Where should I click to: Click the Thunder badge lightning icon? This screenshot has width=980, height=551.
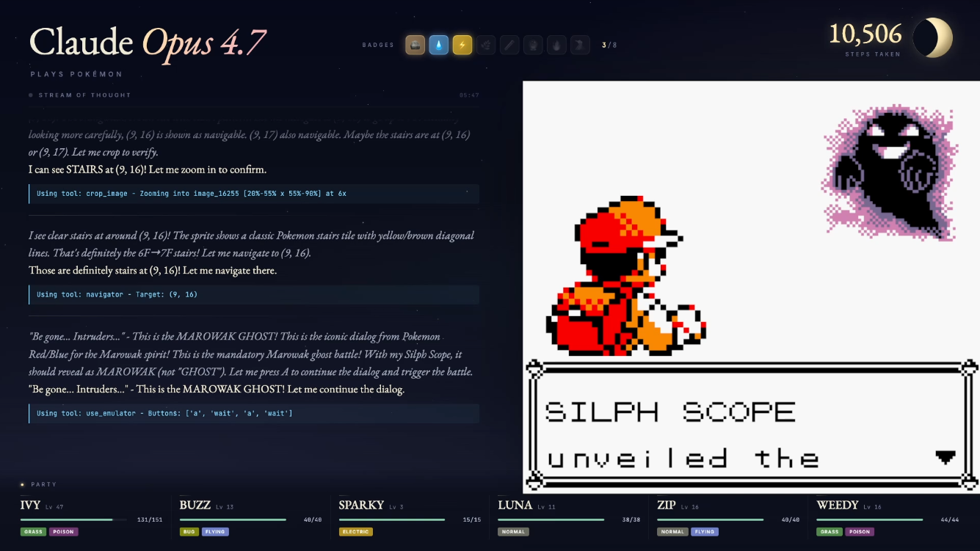point(462,45)
